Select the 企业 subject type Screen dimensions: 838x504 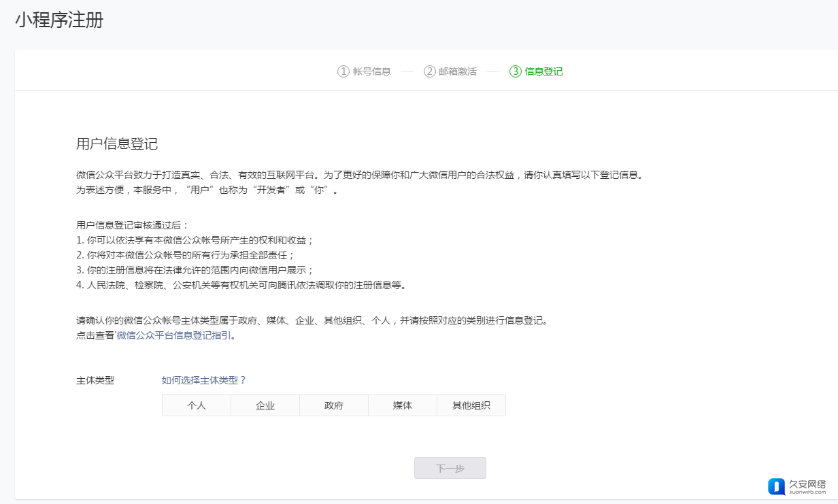tap(265, 405)
